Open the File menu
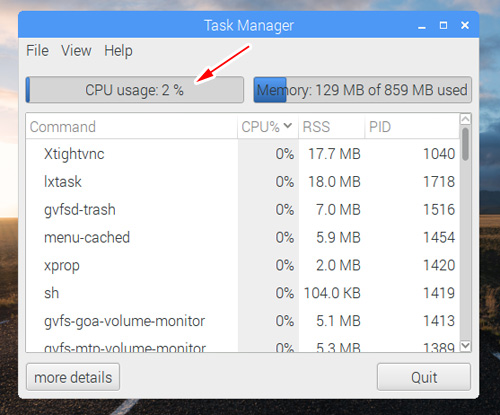The height and width of the screenshot is (415, 500). click(37, 51)
